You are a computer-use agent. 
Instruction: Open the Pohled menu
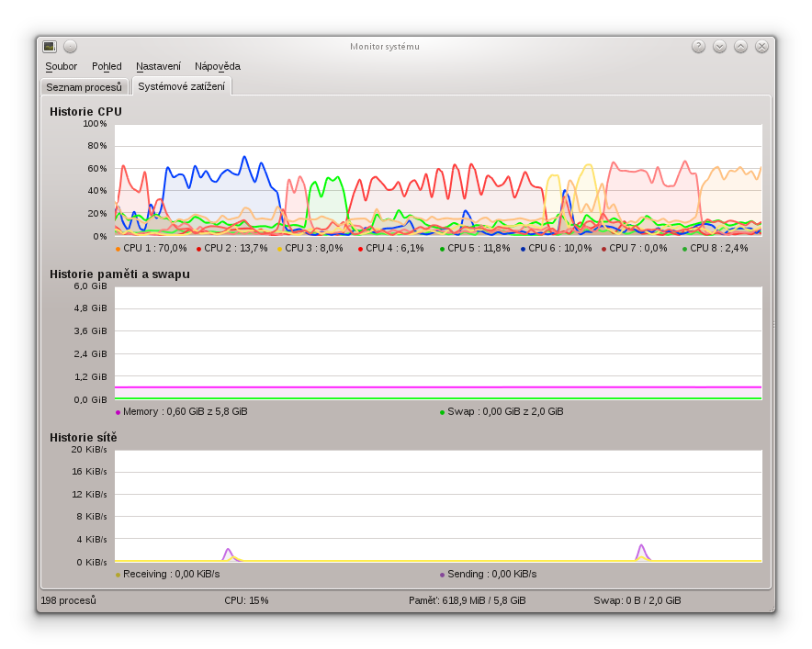(x=107, y=66)
